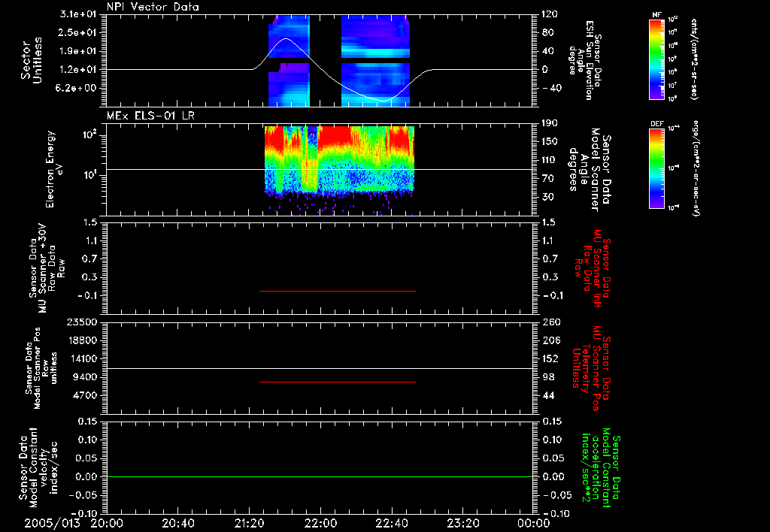Click the "14100" scanner position tick label

coord(83,358)
